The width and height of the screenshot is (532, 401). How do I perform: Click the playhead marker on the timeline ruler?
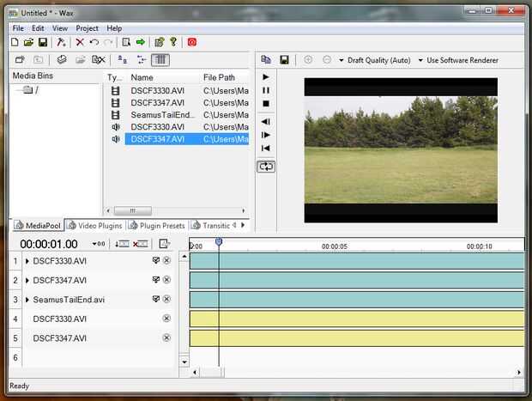point(219,242)
